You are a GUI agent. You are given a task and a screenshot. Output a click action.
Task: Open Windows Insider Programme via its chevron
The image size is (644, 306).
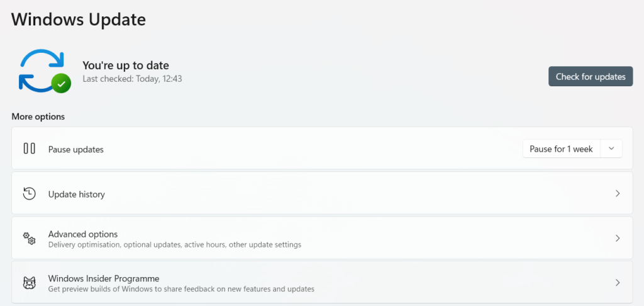(618, 283)
